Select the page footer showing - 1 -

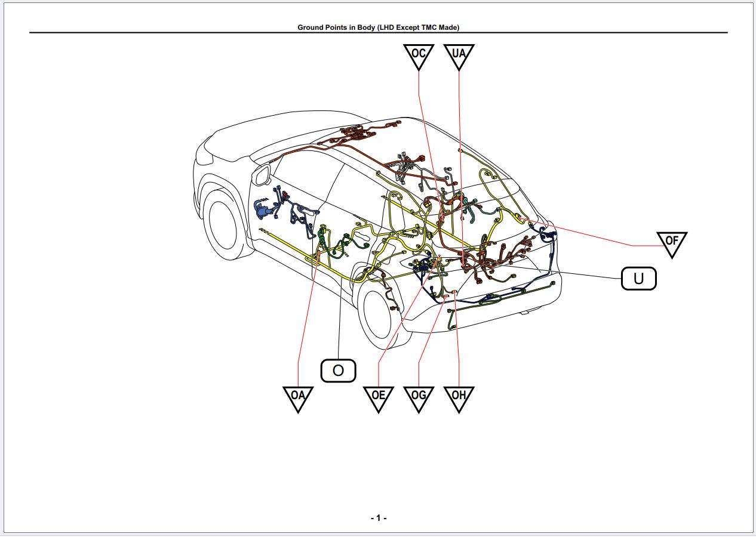[x=377, y=517]
